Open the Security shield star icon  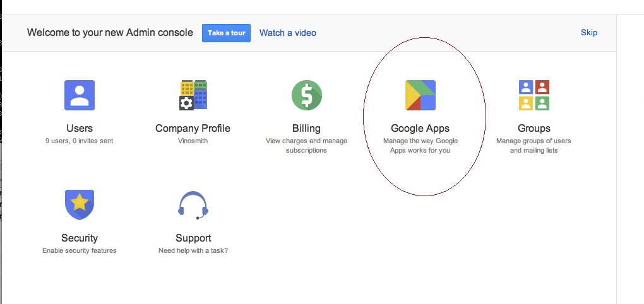coord(80,205)
